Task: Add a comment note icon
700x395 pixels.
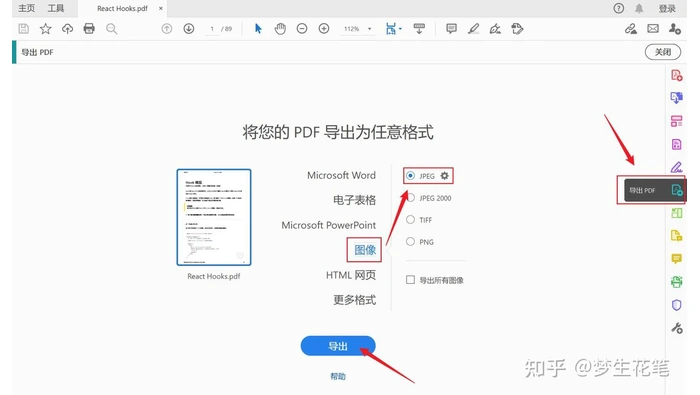Action: (451, 29)
